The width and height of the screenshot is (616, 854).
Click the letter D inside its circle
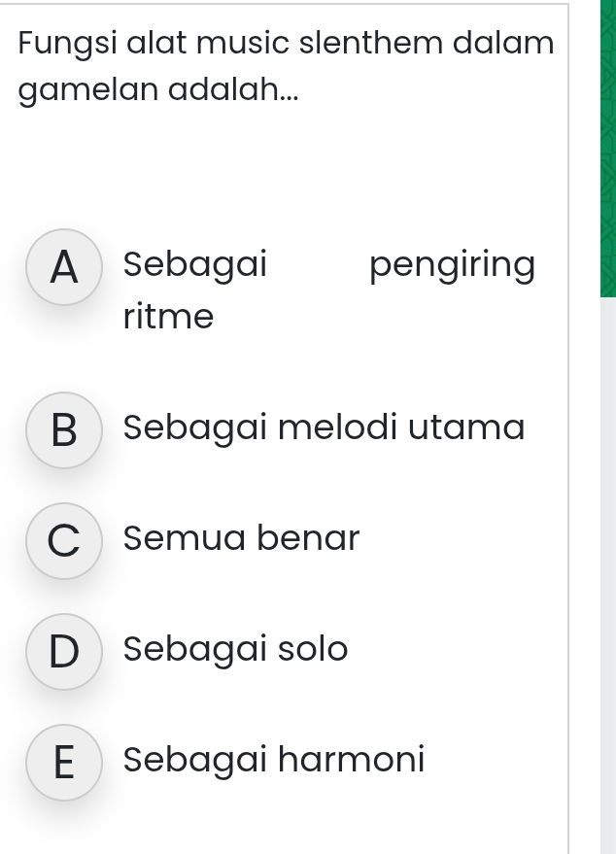pyautogui.click(x=64, y=652)
